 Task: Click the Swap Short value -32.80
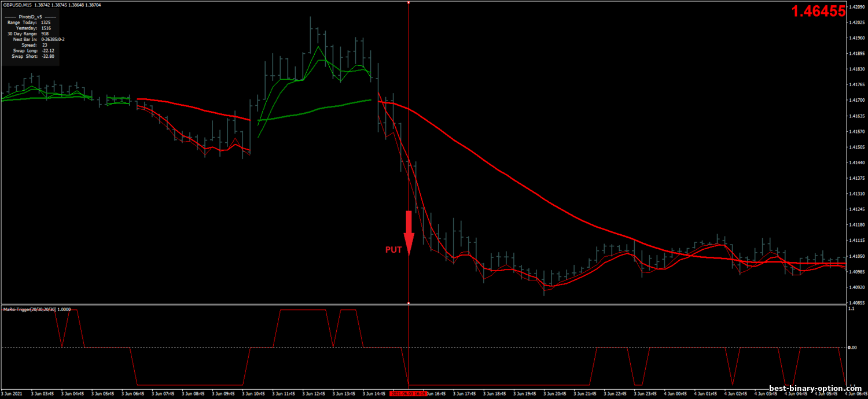pyautogui.click(x=48, y=57)
